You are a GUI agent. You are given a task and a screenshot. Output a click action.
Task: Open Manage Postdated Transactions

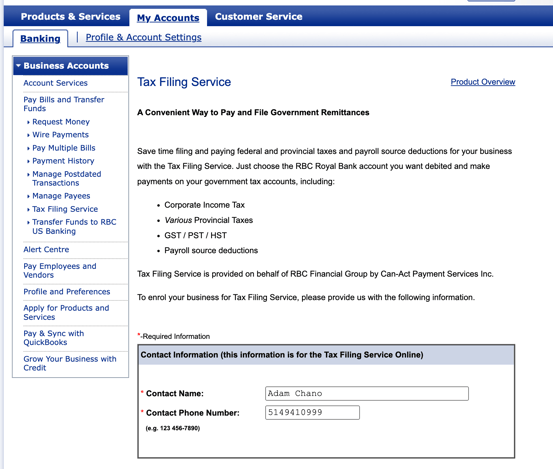(67, 178)
